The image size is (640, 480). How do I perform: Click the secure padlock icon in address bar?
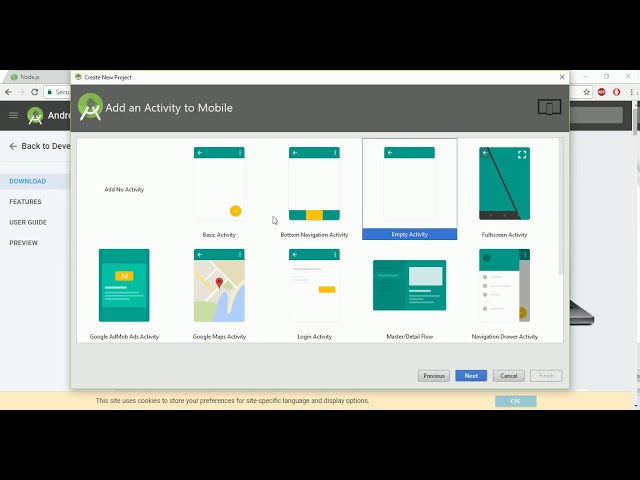click(x=50, y=92)
